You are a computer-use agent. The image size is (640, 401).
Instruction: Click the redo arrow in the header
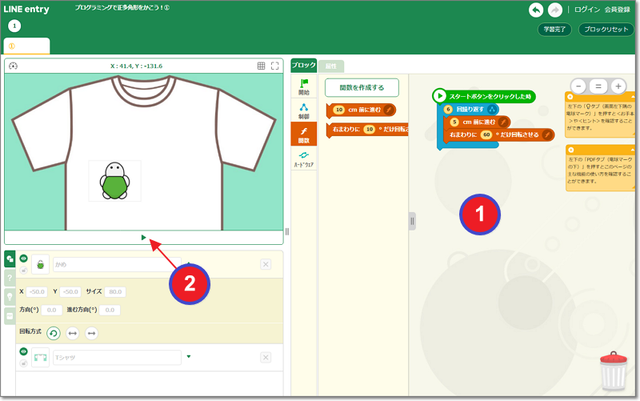click(555, 10)
